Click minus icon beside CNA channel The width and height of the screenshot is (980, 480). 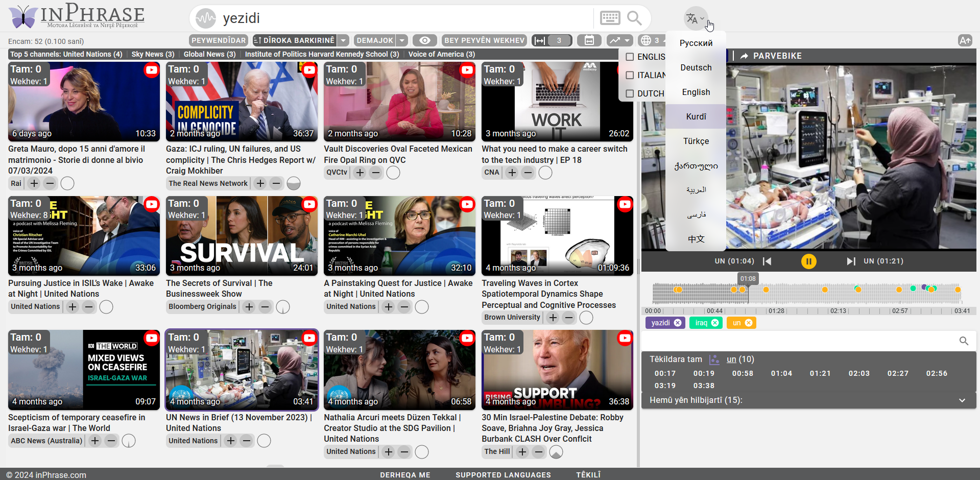click(x=528, y=173)
